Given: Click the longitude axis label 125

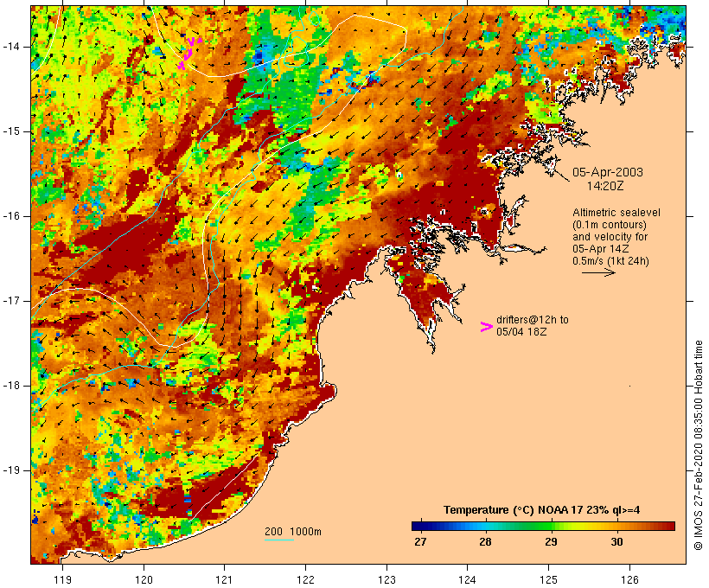Looking at the screenshot, I should [x=549, y=580].
